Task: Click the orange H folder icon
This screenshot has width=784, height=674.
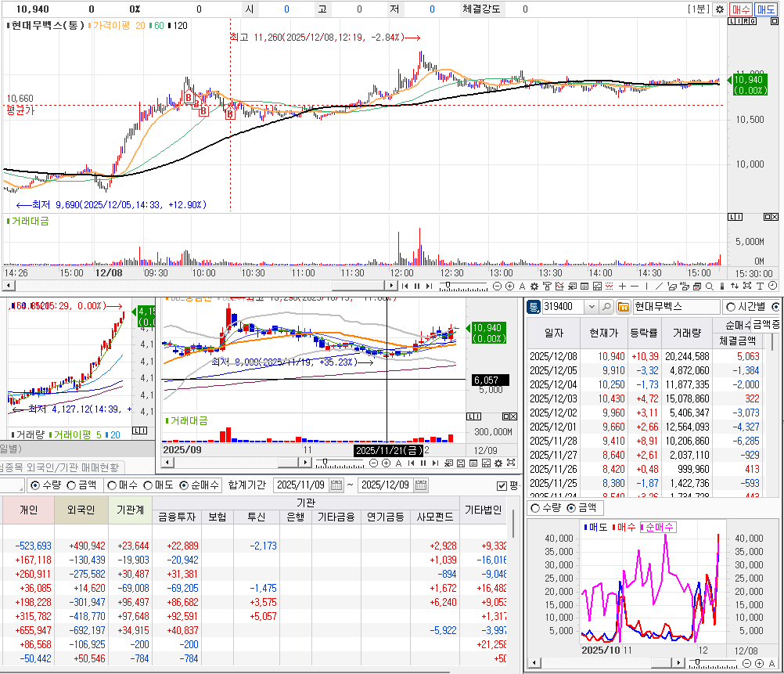Action: pos(623,307)
